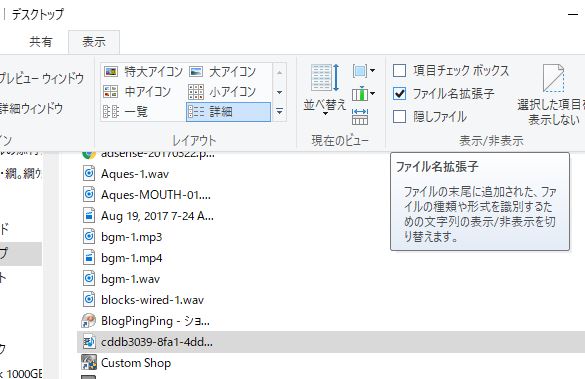Screen dimensions: 585x379
Task: Toggle プレビュー ウィンドウ pane
Action: coord(41,79)
